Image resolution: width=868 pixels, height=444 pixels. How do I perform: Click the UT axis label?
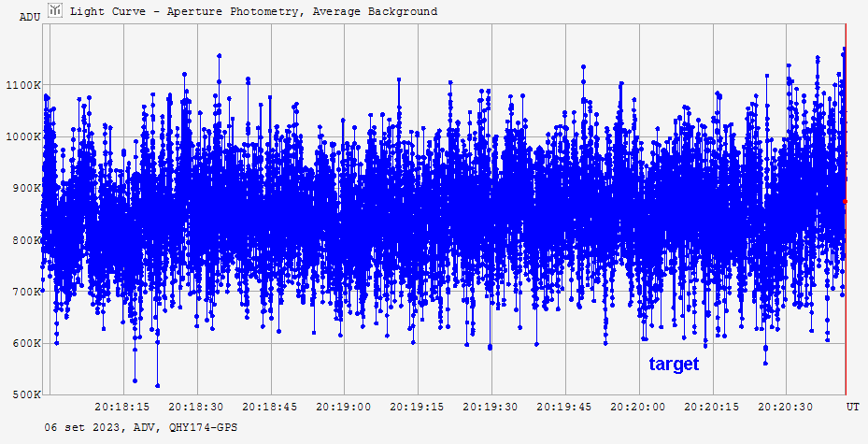(852, 407)
